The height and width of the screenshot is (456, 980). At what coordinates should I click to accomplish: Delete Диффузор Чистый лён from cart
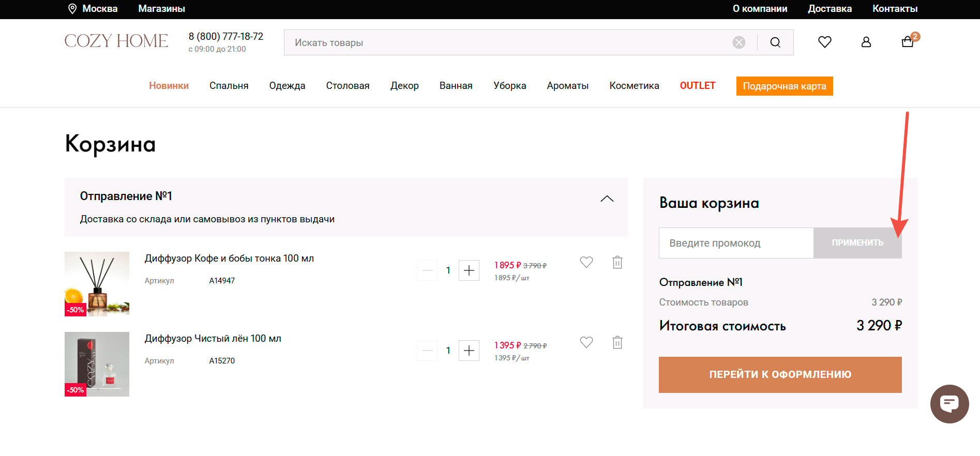click(x=617, y=342)
